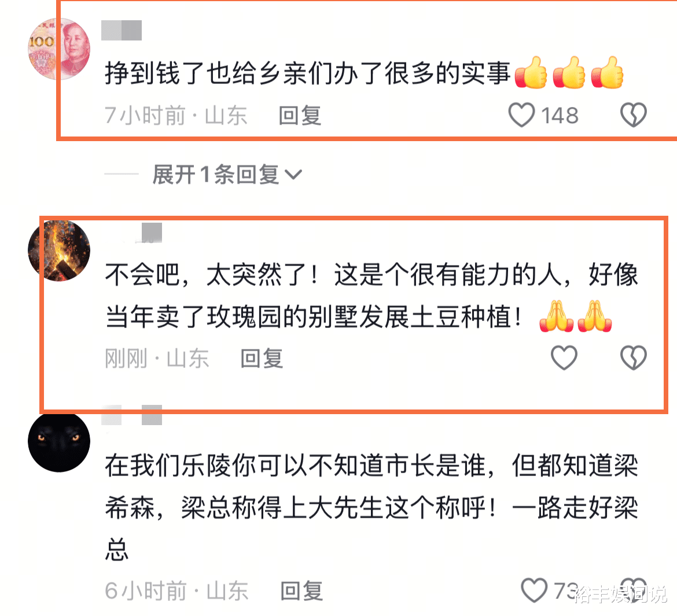
Task: Tap broken heart on the 玫瑰园 comment
Action: (x=633, y=358)
